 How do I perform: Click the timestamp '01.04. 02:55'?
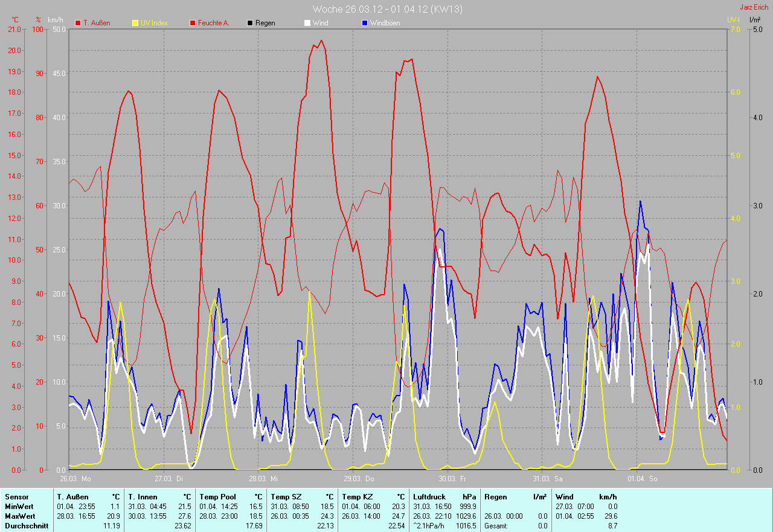click(575, 516)
